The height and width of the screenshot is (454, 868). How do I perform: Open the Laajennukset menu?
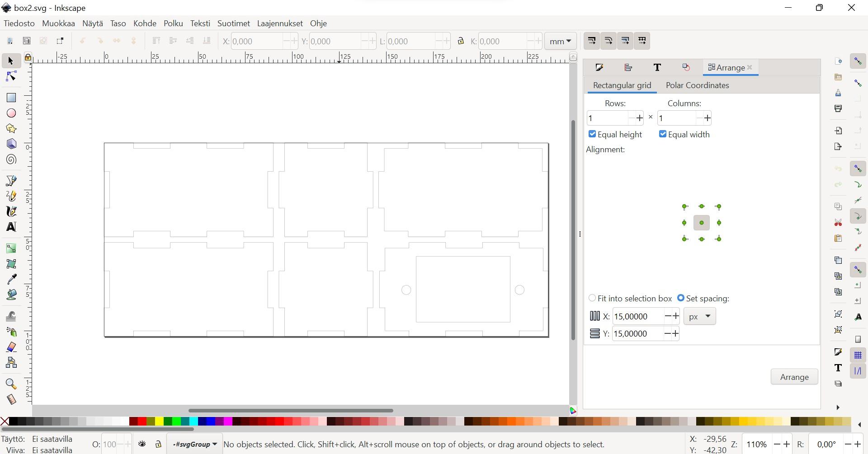pyautogui.click(x=280, y=23)
